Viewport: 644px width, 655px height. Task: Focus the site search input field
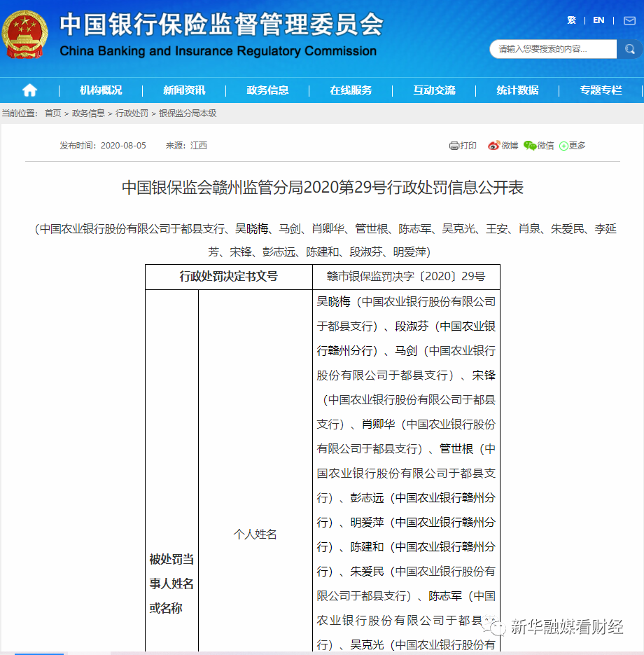553,49
